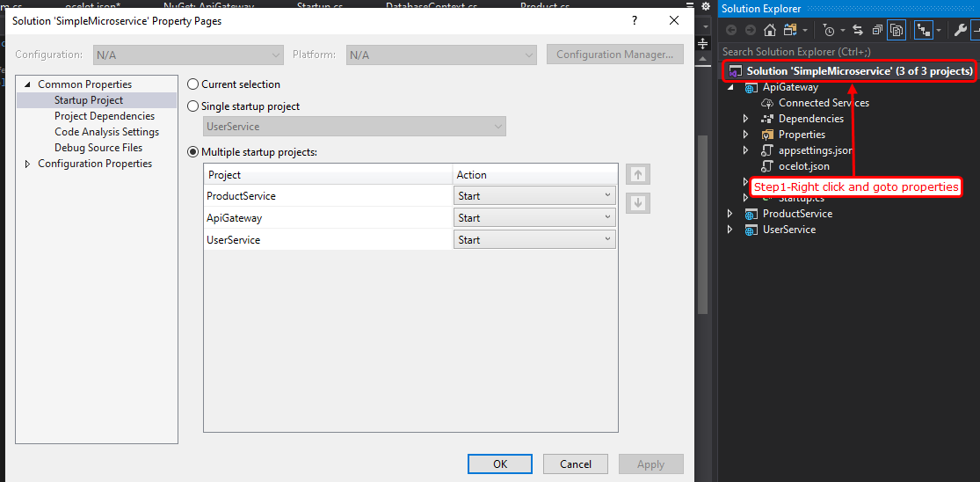
Task: Toggle the Show All Files icon
Action: point(897,30)
